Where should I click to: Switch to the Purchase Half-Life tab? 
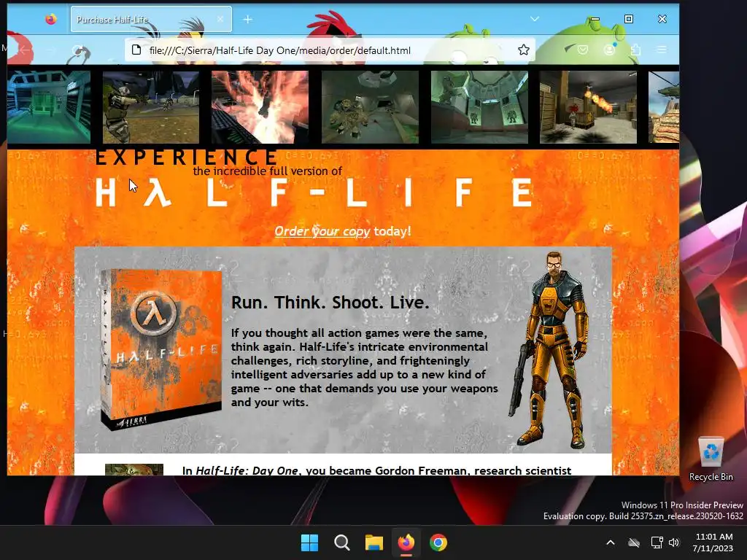point(151,19)
